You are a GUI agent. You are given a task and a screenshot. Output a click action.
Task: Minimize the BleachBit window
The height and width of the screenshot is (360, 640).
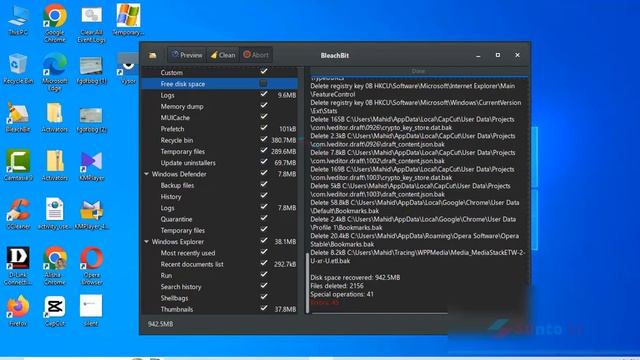coord(478,55)
